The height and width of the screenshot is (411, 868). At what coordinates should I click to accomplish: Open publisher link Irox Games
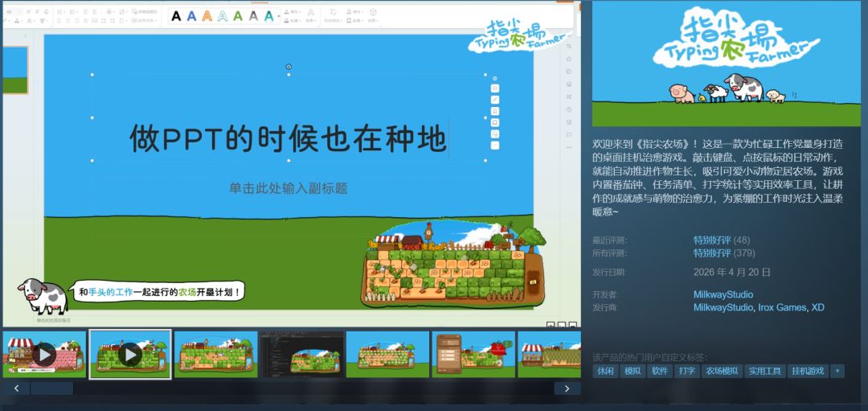click(x=781, y=307)
